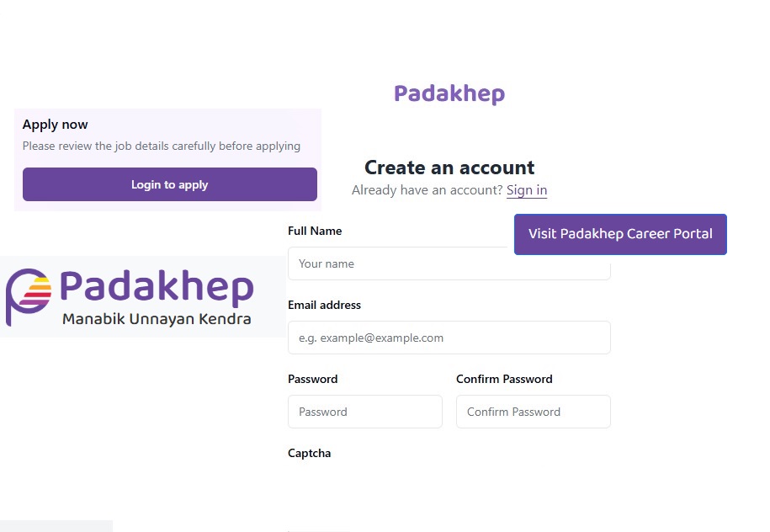Click the Captcha label
770x532 pixels.
[310, 454]
